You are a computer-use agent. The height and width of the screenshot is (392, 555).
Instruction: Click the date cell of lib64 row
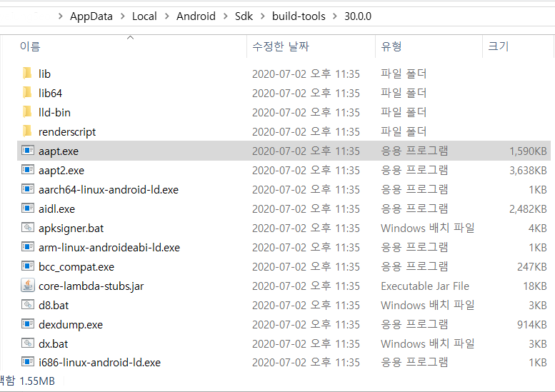point(306,93)
